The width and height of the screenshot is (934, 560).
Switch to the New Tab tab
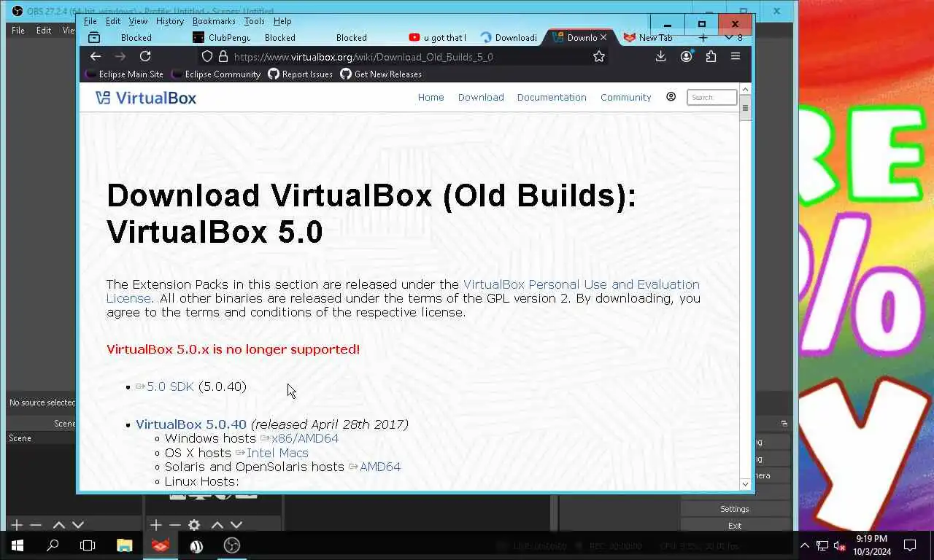coord(648,37)
